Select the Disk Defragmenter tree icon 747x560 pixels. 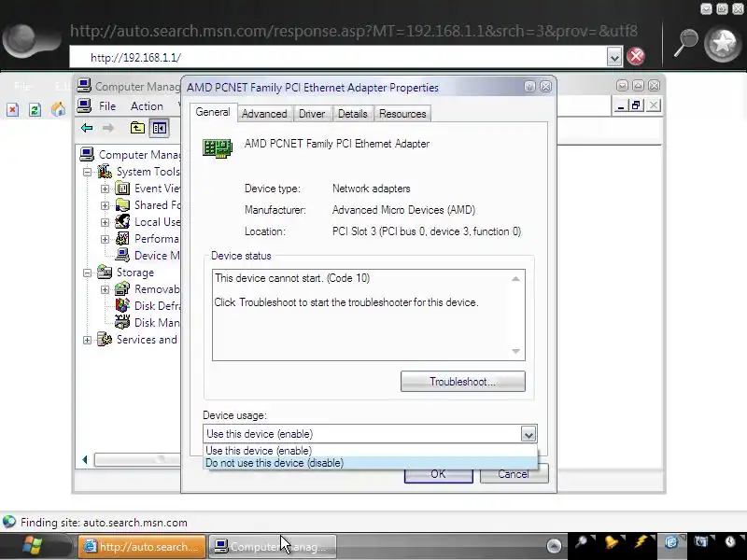(122, 306)
